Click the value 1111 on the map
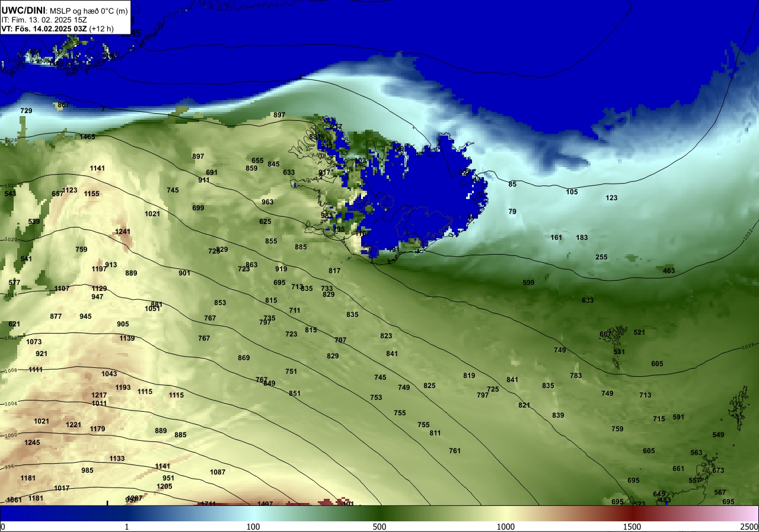This screenshot has width=759, height=532. tap(36, 370)
